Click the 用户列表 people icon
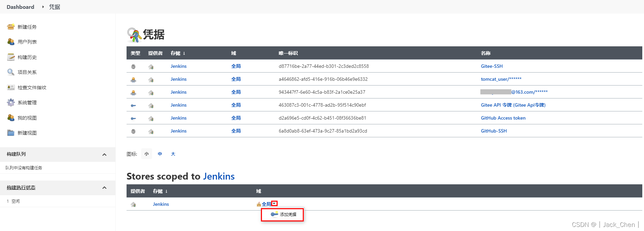The width and height of the screenshot is (644, 231). point(11,42)
